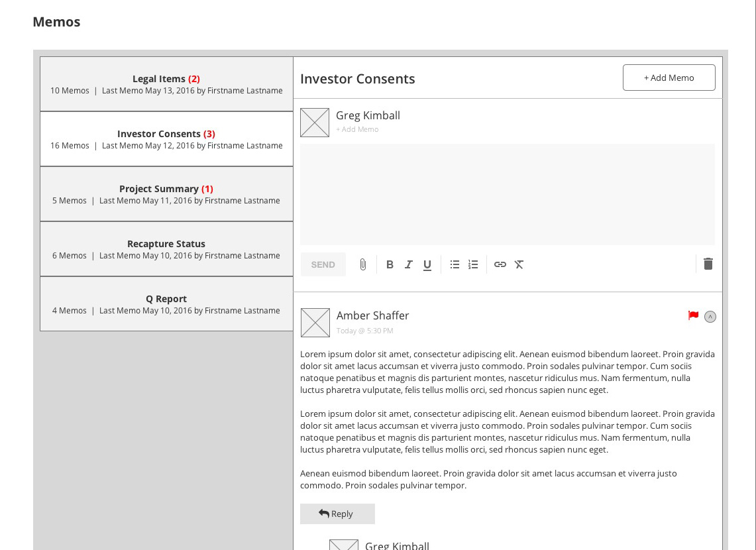This screenshot has width=756, height=550.
Task: Click the unread count (1) beside Project Summary
Action: point(207,189)
